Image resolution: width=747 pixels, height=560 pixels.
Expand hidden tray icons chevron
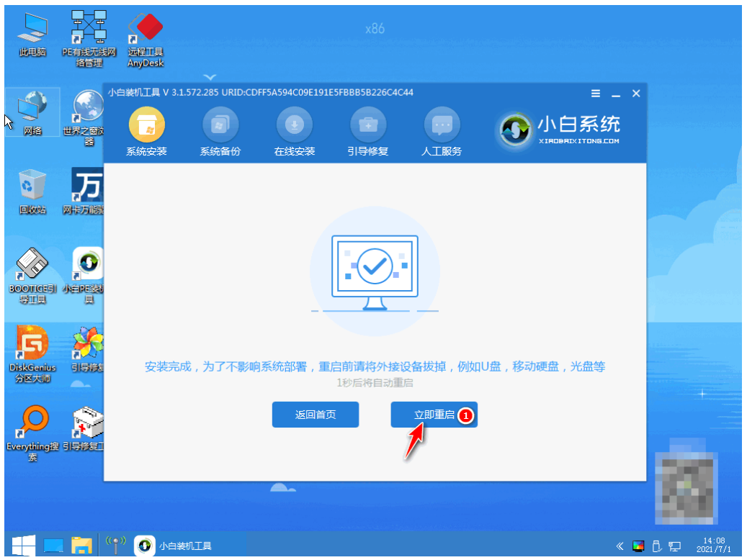pos(619,546)
